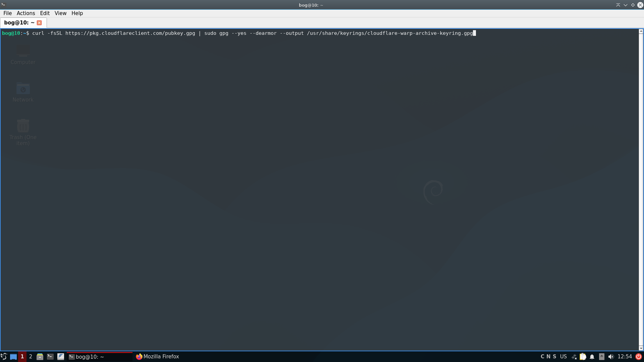Launch Firefox from the taskbar

click(157, 356)
